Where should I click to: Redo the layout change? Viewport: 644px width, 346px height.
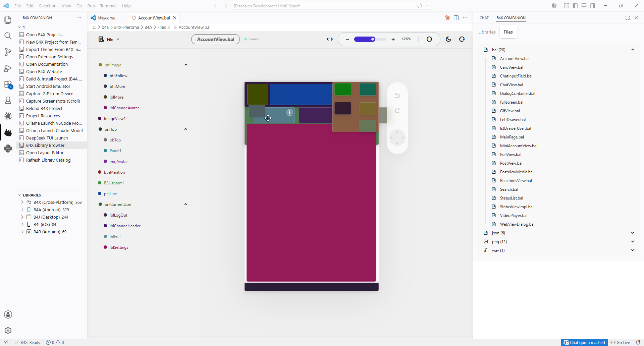point(397,110)
